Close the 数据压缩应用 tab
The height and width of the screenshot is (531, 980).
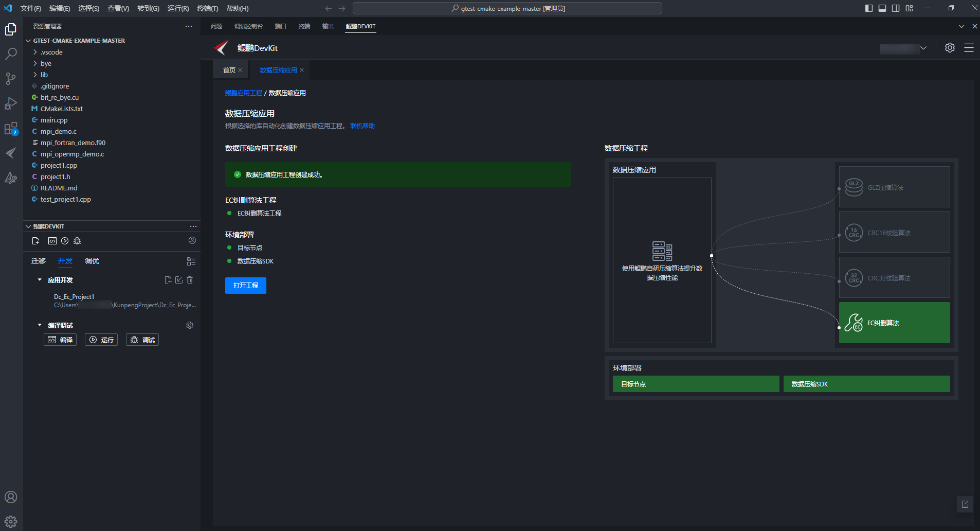click(302, 70)
